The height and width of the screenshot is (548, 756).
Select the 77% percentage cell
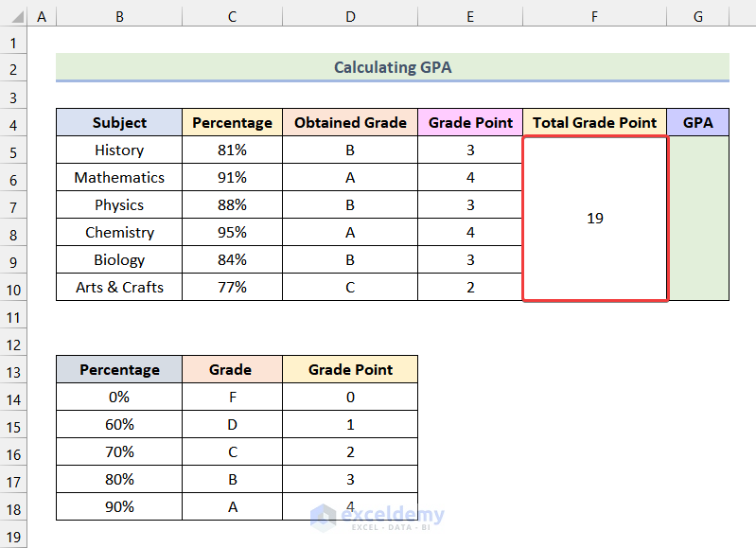click(232, 288)
